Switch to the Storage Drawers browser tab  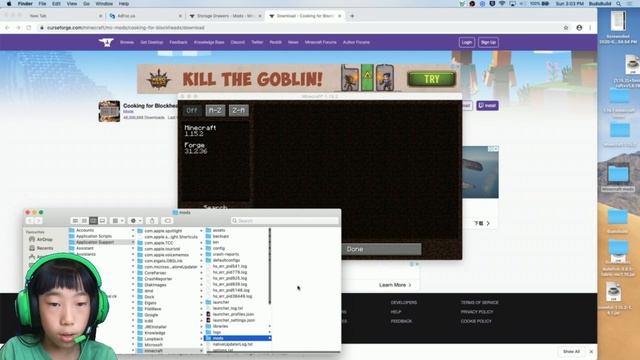click(x=225, y=16)
